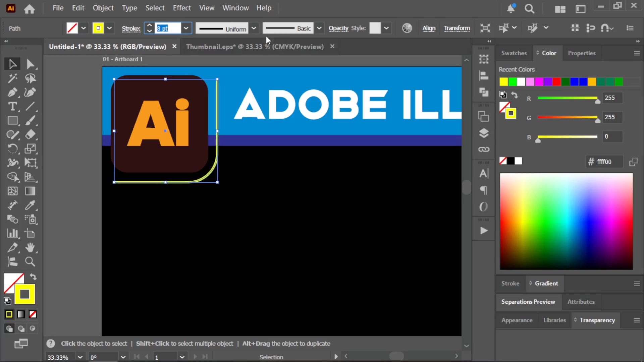Close the Untitled-1 document tab

coord(174,46)
